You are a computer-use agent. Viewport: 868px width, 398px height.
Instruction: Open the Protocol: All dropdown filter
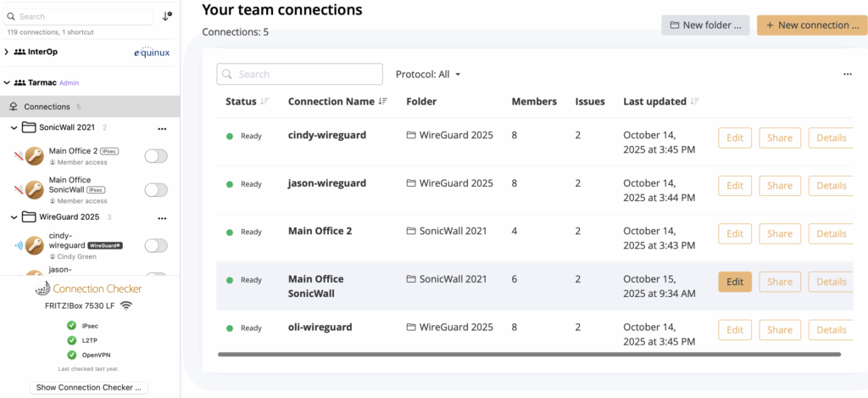[x=428, y=75]
